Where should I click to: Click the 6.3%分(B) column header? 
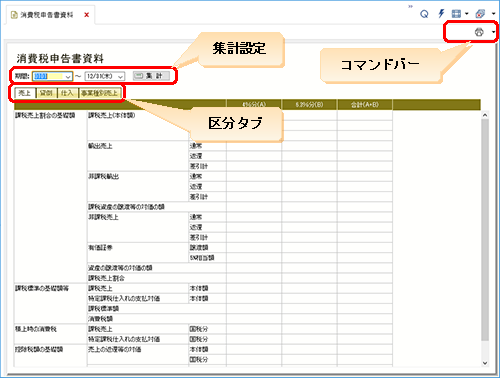309,105
